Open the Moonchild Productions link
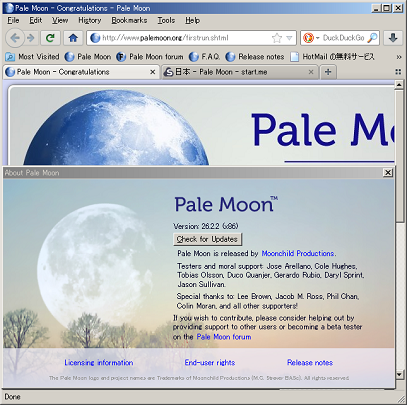 [298, 253]
